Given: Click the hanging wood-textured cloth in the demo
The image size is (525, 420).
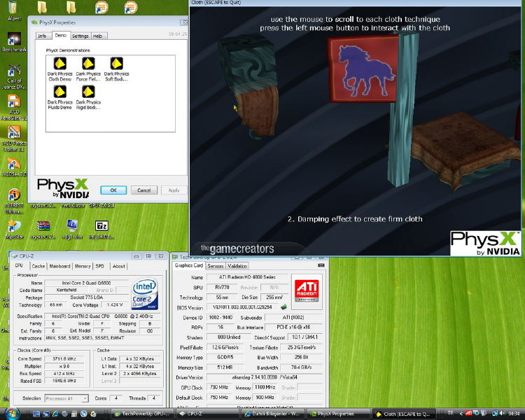Looking at the screenshot, I should (x=257, y=112).
